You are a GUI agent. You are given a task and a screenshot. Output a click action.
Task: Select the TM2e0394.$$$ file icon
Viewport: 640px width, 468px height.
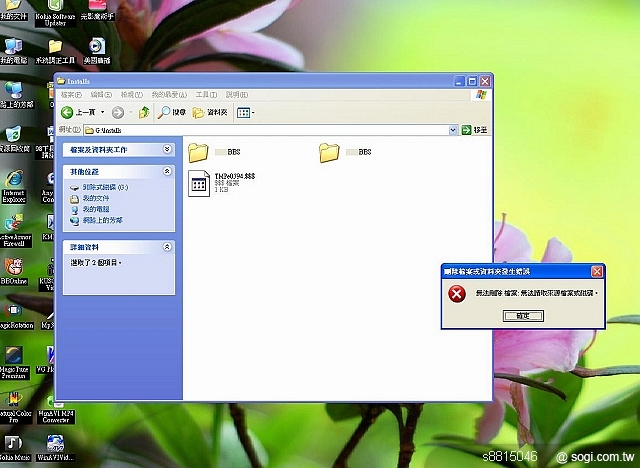(x=198, y=183)
